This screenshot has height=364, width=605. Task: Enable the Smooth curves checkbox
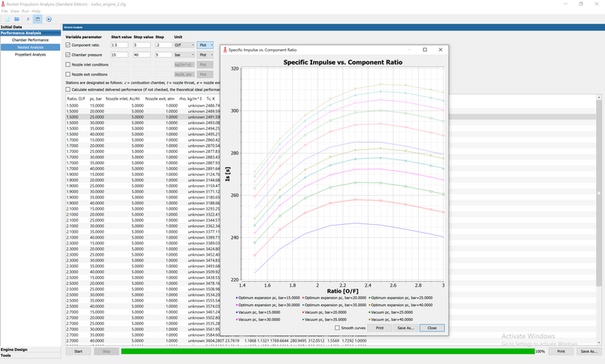coord(337,327)
